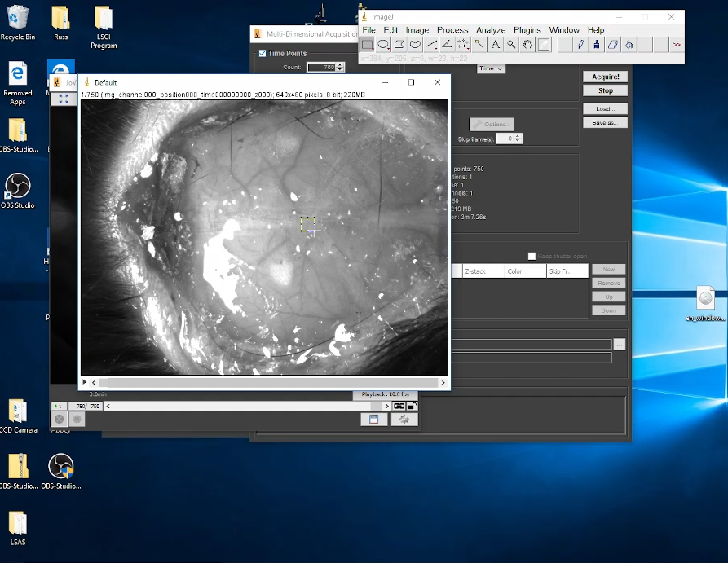Select the Rectangle selection tool in ImageJ
The height and width of the screenshot is (563, 728).
[x=368, y=45]
